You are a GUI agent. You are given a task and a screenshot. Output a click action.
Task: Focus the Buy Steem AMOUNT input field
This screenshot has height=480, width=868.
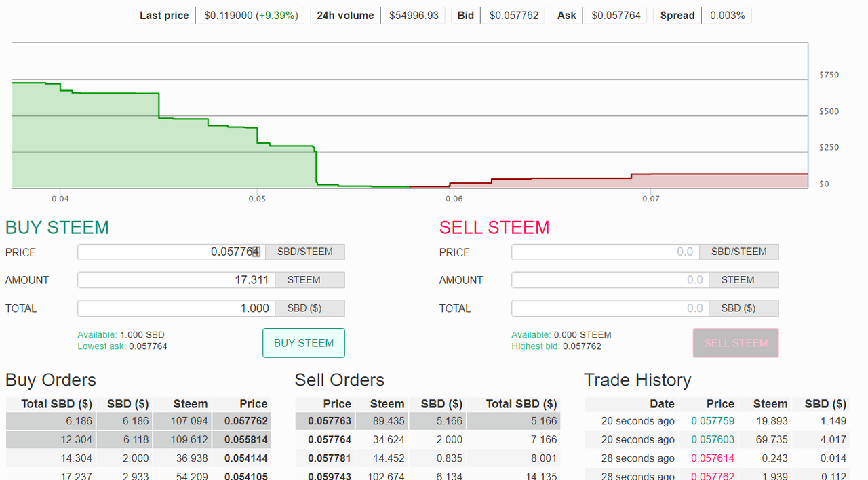(x=176, y=280)
